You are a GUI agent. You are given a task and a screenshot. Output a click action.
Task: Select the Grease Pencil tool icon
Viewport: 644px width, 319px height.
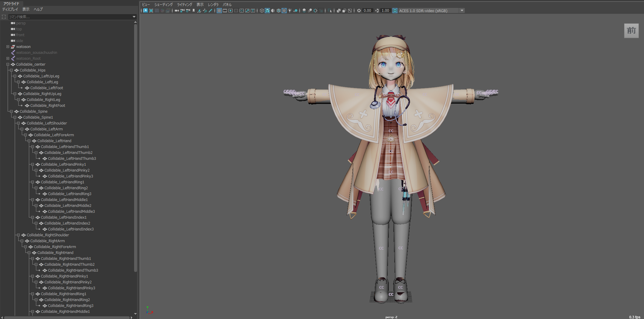click(x=210, y=11)
